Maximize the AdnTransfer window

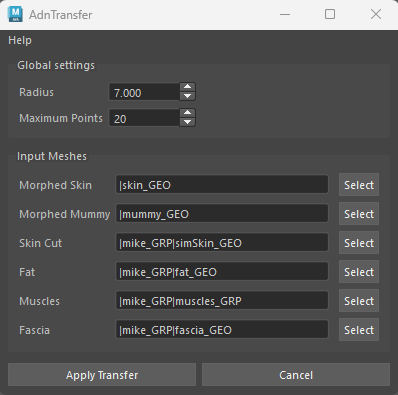click(x=330, y=14)
